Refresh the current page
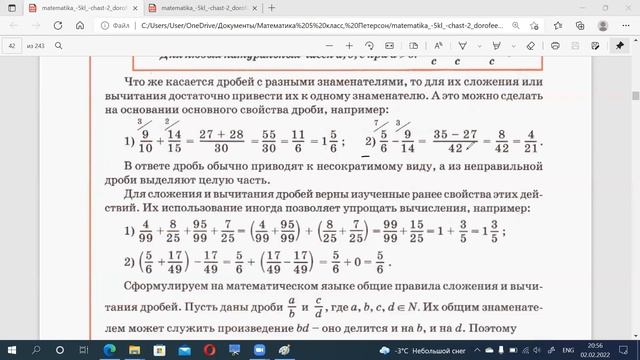Viewport: 640px width, 360px height. tap(58, 25)
